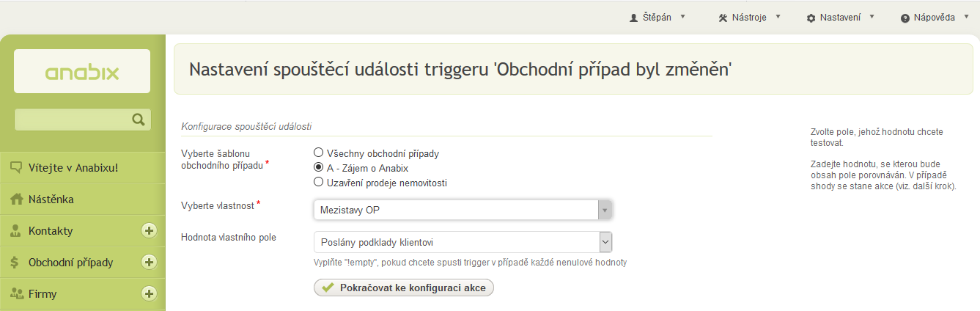
Task: Open Nástěnka in the sidebar
Action: click(82, 199)
